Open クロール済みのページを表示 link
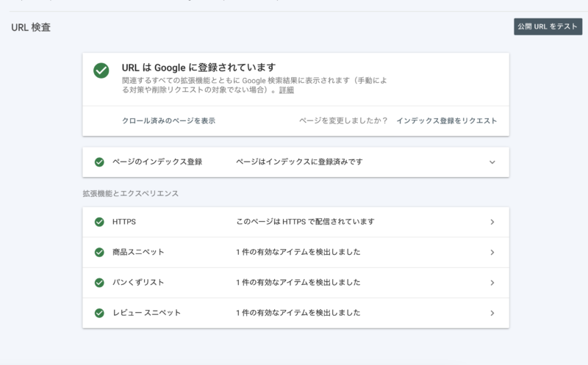 pyautogui.click(x=169, y=120)
